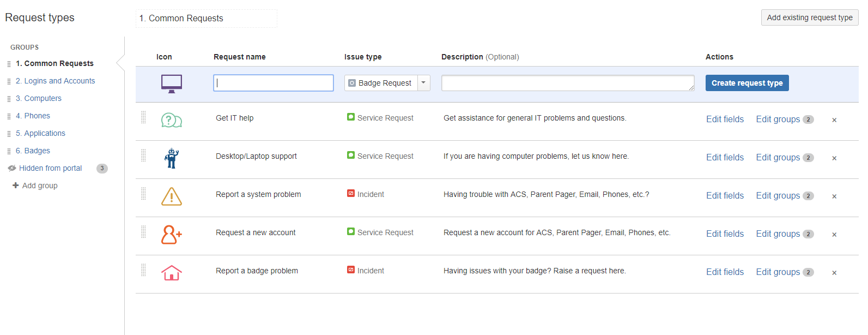Click the drag handle beside 6. Badges group

(9, 151)
